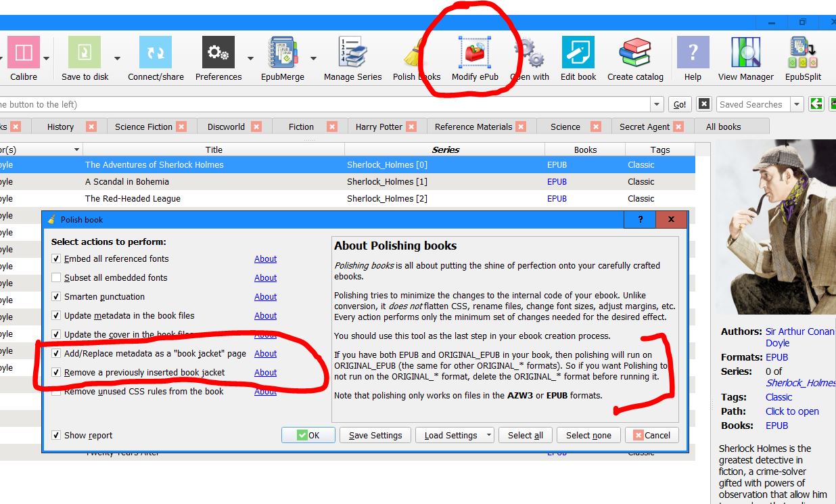Viewport: 836px width, 504px height.
Task: Open the Edit book tool
Action: click(578, 52)
